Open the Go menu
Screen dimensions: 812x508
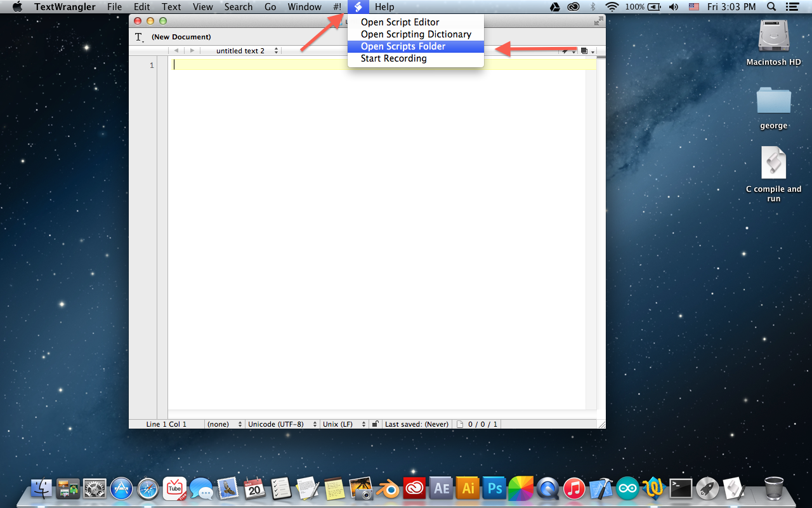[270, 7]
